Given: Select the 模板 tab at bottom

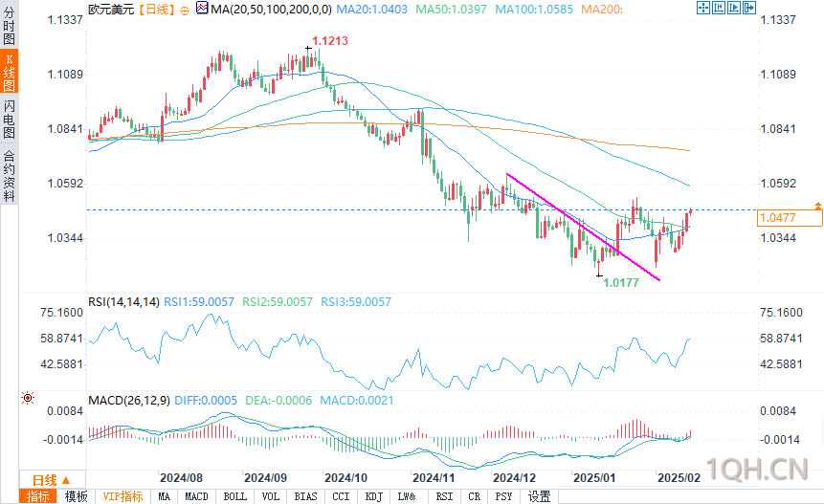Looking at the screenshot, I should click(77, 496).
